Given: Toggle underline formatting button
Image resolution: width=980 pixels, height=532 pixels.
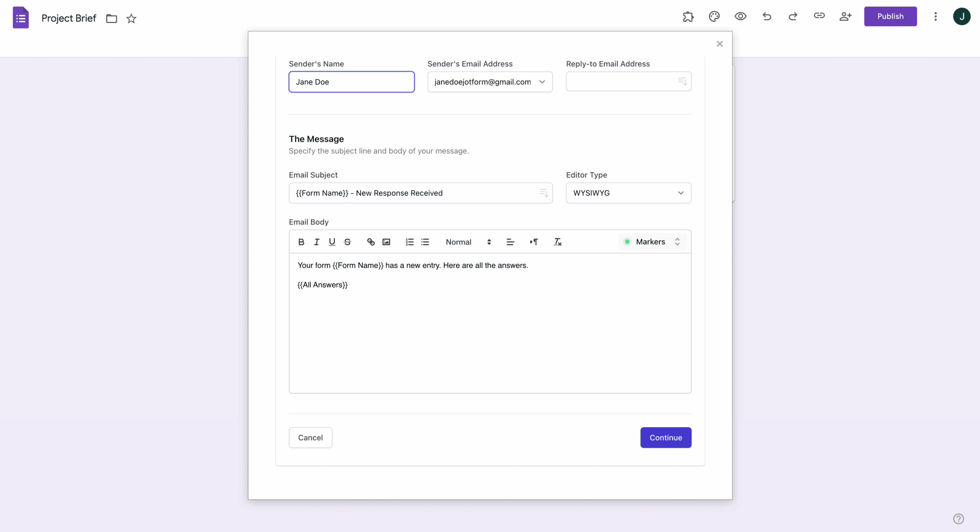Looking at the screenshot, I should point(332,242).
